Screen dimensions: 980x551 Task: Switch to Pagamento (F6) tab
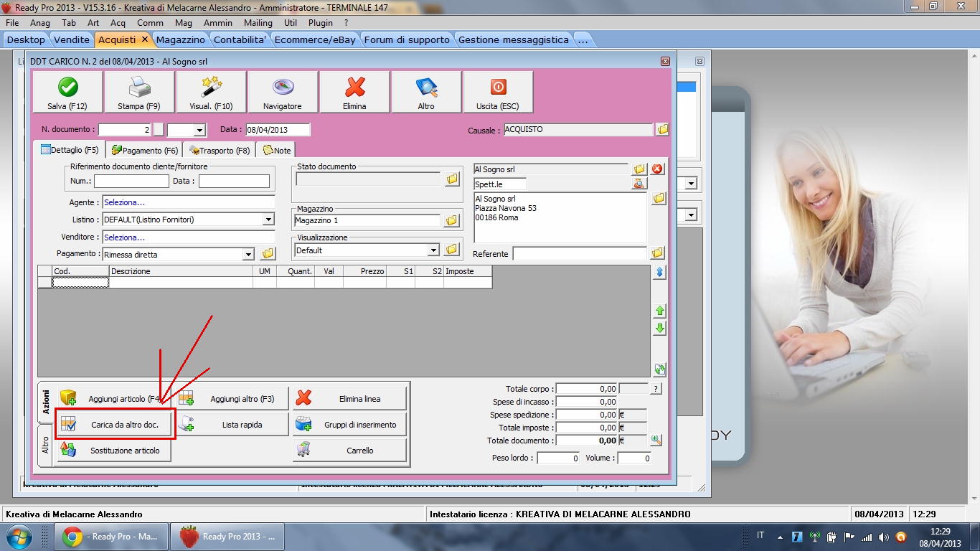144,151
